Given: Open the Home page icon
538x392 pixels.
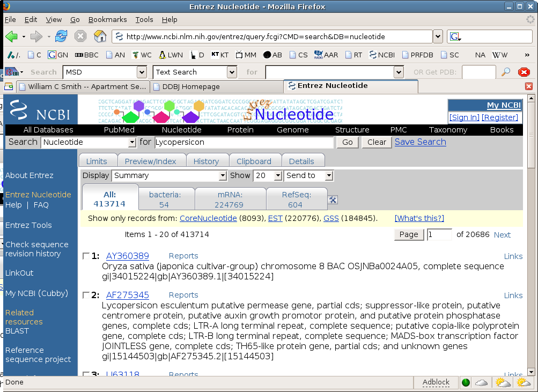Looking at the screenshot, I should point(100,36).
